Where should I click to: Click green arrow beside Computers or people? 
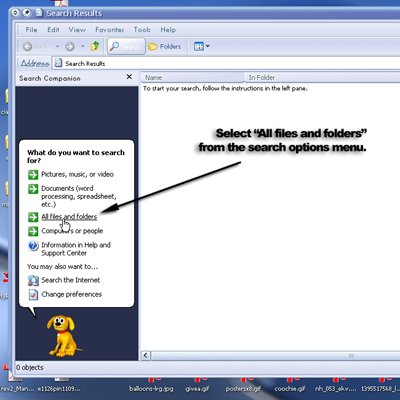[x=33, y=231]
